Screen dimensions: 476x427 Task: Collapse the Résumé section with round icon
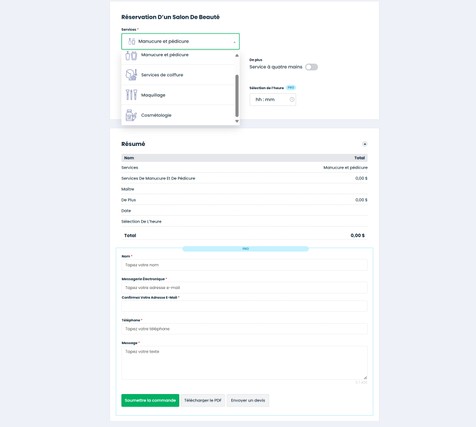365,144
